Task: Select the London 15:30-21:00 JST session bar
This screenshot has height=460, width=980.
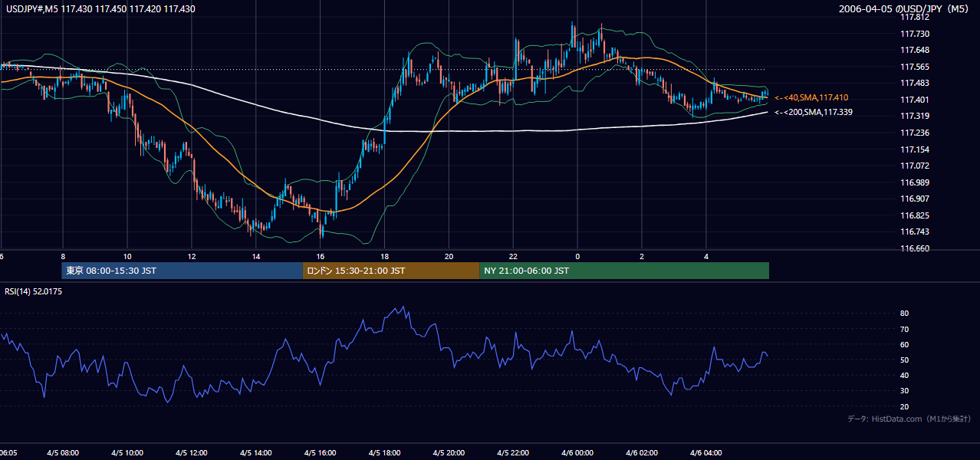Action: pyautogui.click(x=391, y=271)
